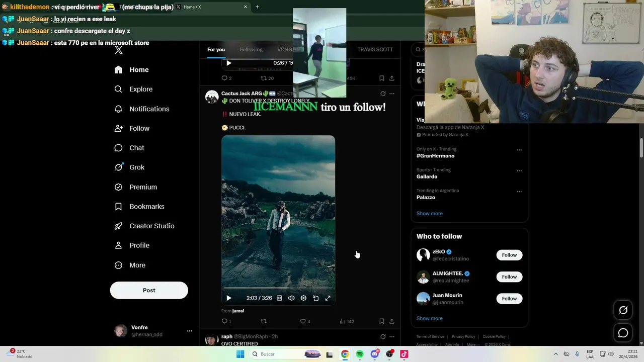Enter fullscreen on Cactus Jack video
Screen dimensions: 644x362
coord(328,298)
